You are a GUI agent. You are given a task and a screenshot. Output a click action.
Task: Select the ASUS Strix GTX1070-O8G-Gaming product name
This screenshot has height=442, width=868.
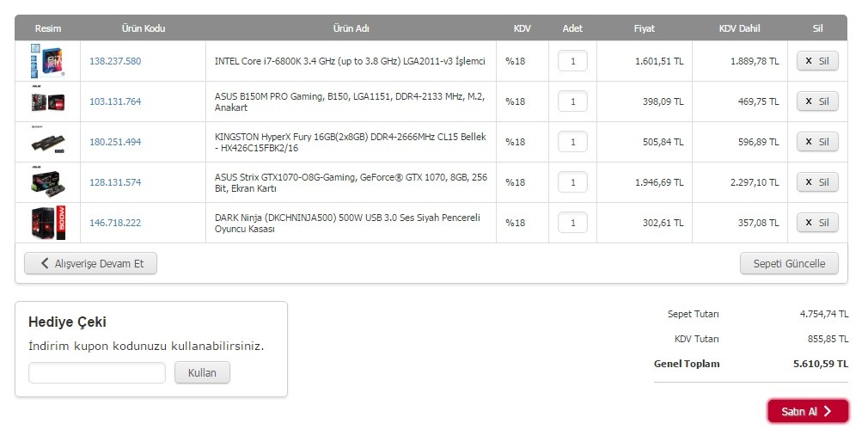[351, 183]
